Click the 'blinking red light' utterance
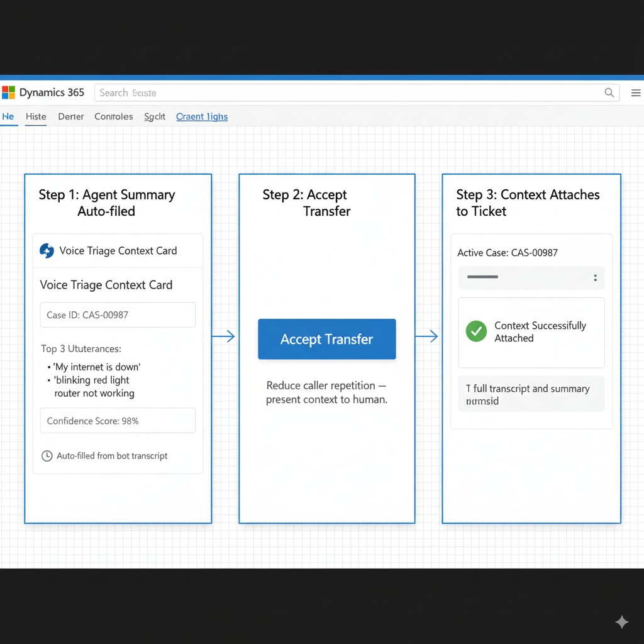The image size is (644, 644). pyautogui.click(x=92, y=380)
